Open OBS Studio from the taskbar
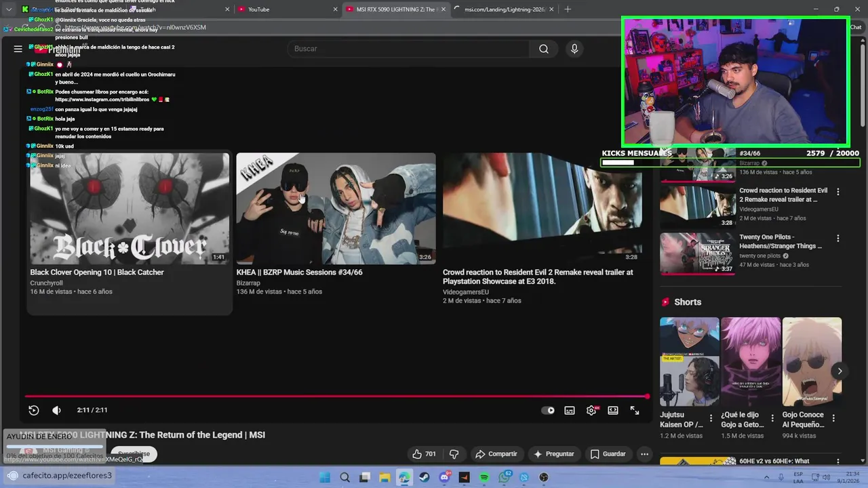Screen dimensions: 868x488 [544, 477]
